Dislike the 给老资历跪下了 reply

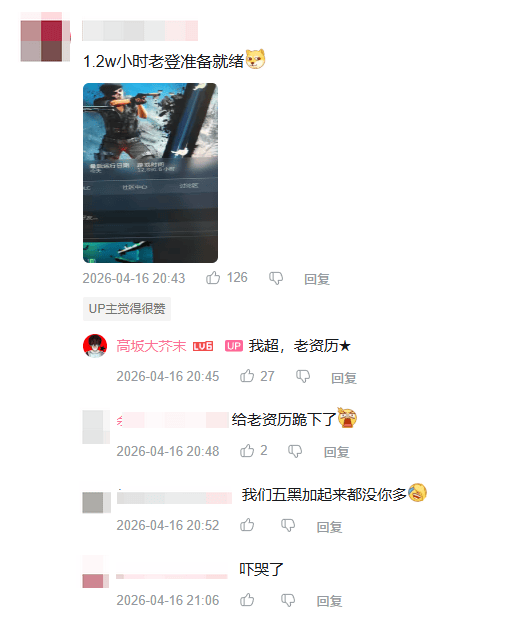[x=295, y=451]
